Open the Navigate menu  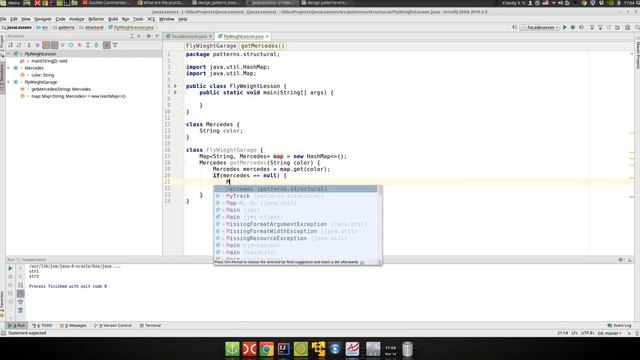click(42, 19)
